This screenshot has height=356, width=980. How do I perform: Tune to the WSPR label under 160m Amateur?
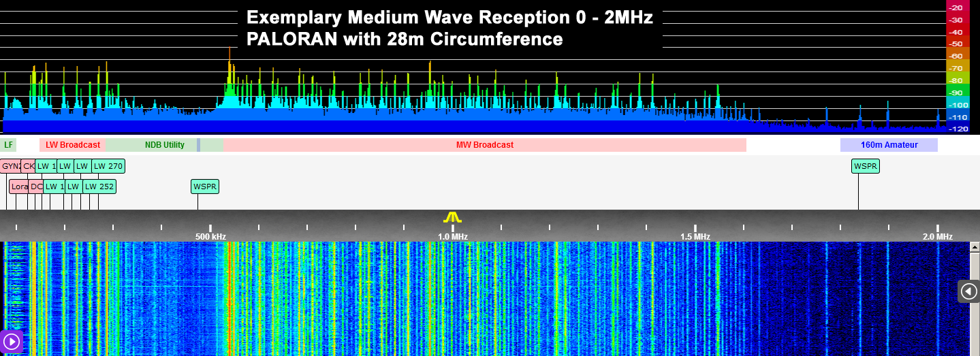click(x=866, y=166)
